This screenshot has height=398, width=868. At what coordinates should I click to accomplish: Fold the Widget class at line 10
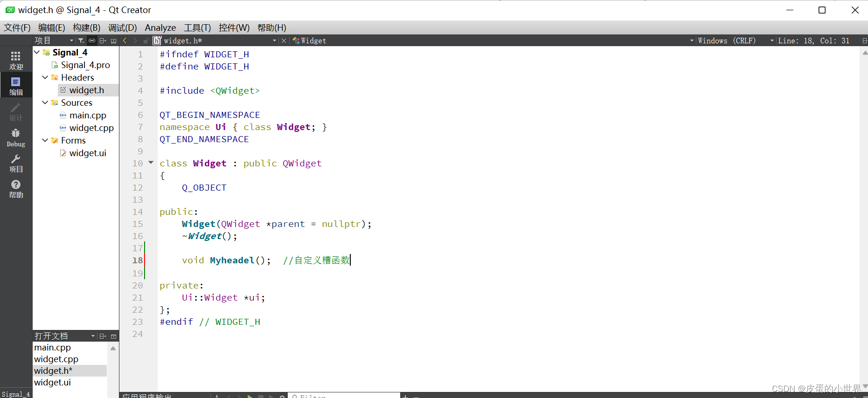point(151,163)
